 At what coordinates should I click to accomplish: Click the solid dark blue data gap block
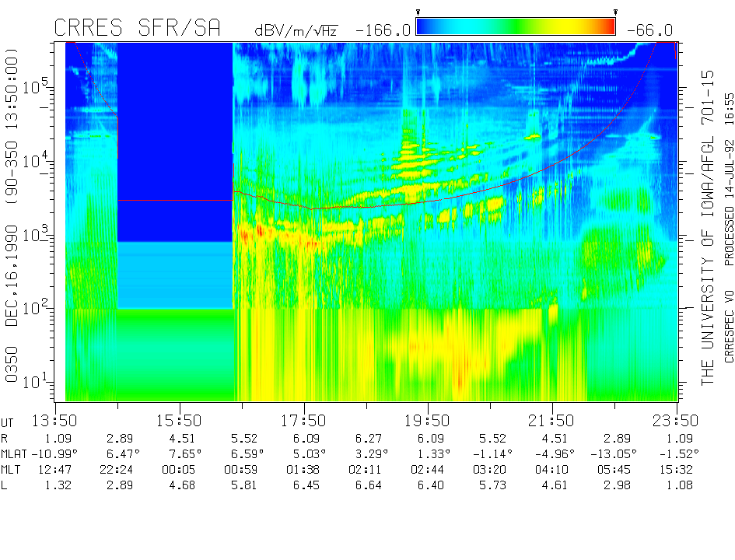point(175,142)
